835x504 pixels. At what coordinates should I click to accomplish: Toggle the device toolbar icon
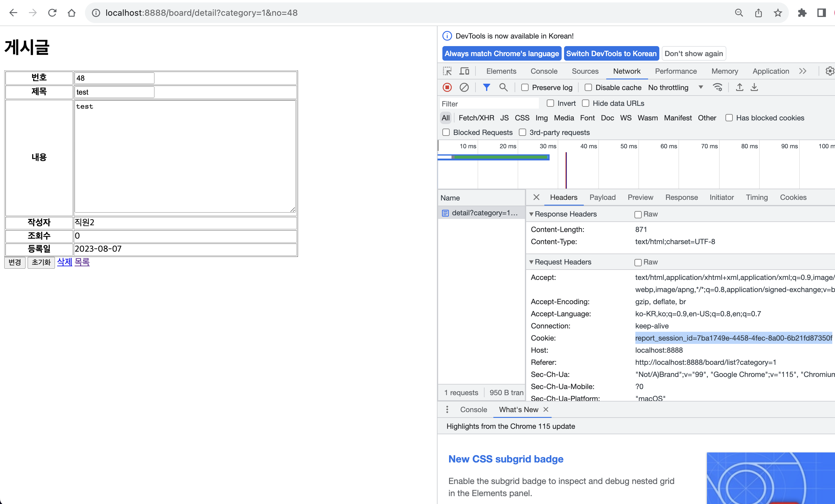pos(464,71)
